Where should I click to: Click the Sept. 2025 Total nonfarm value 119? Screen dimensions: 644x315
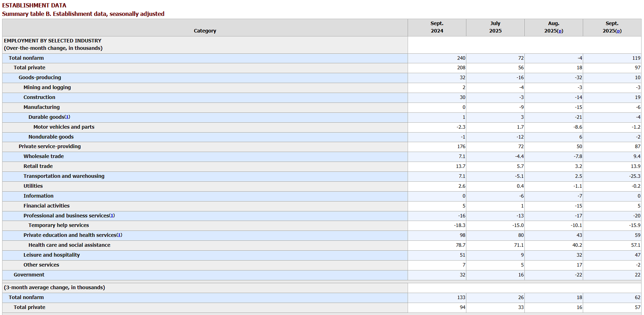pos(636,58)
